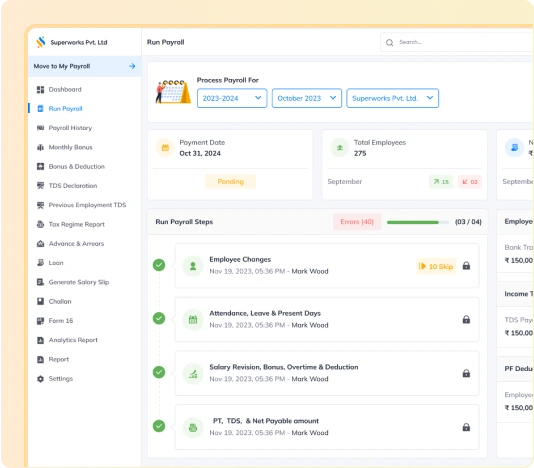Click the 10 Skip button
The width and height of the screenshot is (534, 468).
click(436, 266)
